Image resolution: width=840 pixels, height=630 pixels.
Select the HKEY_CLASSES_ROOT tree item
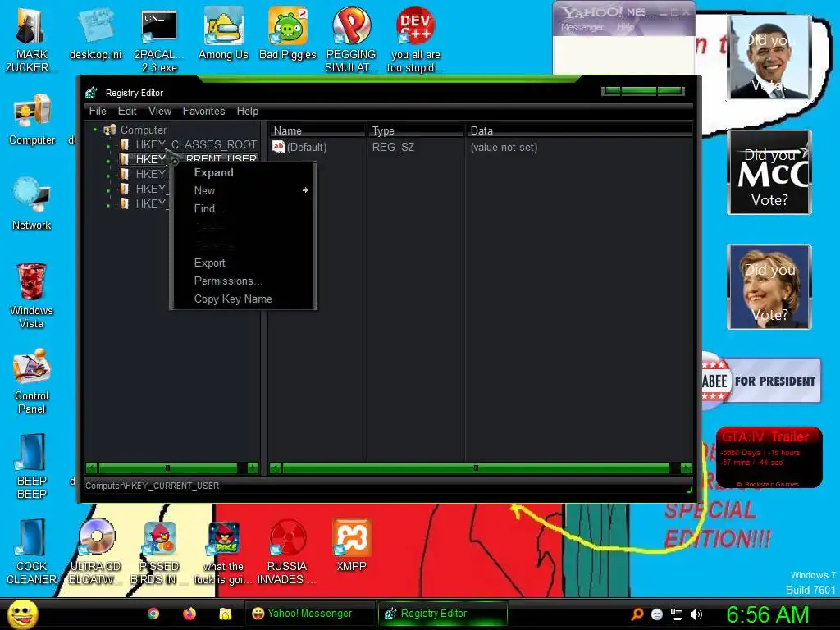[196, 144]
